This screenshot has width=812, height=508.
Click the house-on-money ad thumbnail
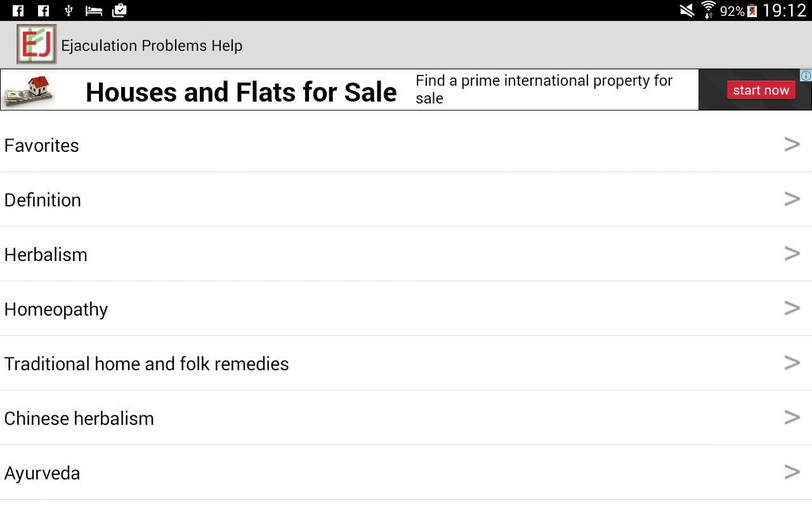tap(30, 91)
